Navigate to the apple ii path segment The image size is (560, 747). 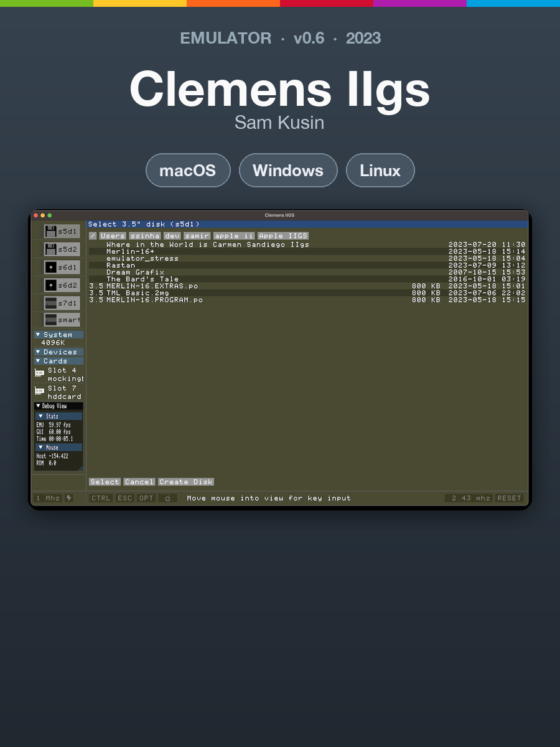(x=235, y=236)
